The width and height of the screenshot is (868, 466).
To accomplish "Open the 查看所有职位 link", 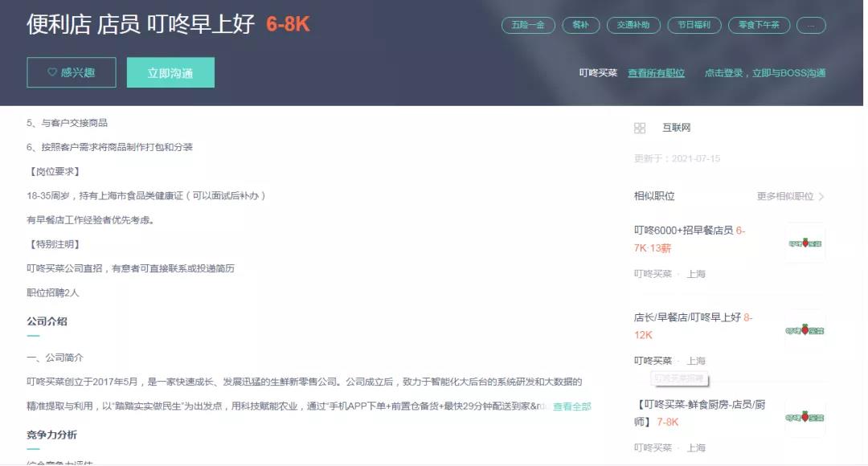I will pos(656,73).
